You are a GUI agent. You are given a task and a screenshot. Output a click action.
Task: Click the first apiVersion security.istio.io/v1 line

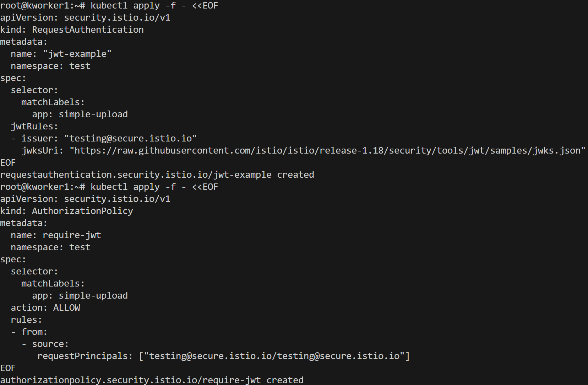pos(85,18)
